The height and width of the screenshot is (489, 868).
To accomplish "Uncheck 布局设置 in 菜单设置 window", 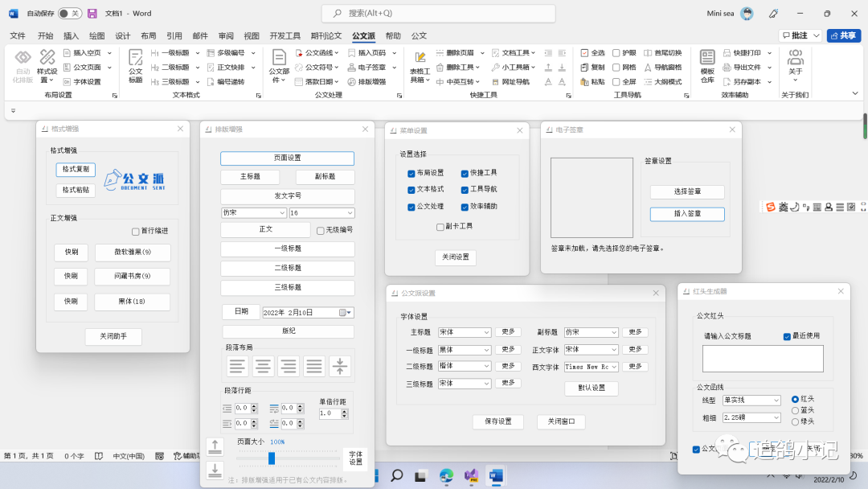I will pyautogui.click(x=411, y=174).
